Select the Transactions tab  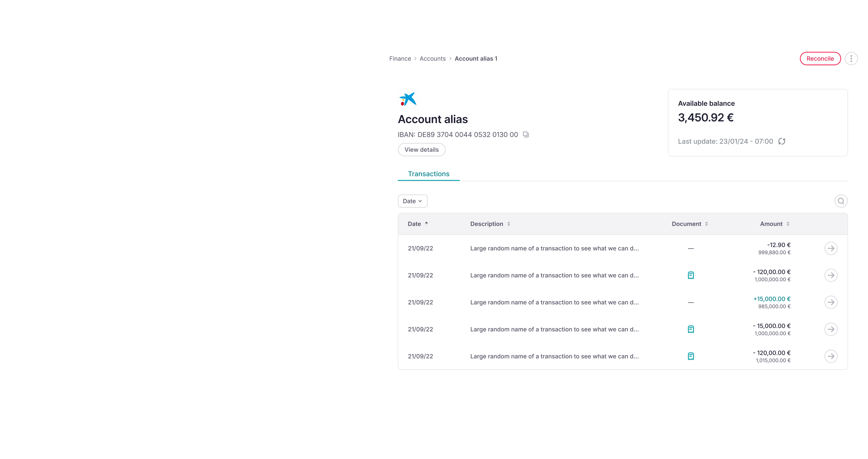click(428, 174)
